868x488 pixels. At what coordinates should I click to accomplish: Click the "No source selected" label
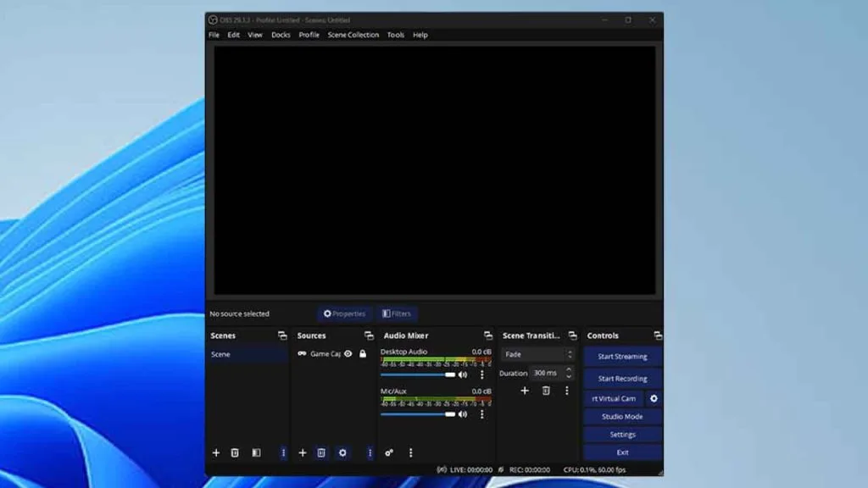(239, 313)
